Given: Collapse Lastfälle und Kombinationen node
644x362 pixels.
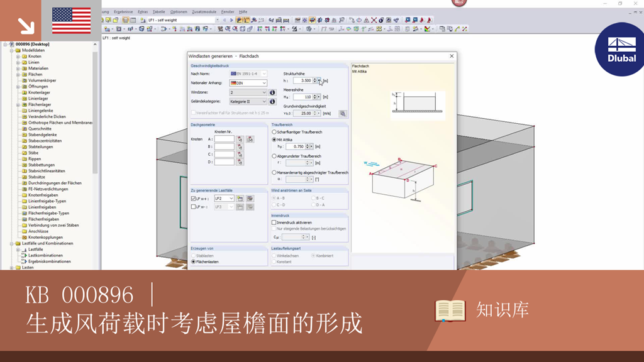Looking at the screenshot, I should 11,243.
